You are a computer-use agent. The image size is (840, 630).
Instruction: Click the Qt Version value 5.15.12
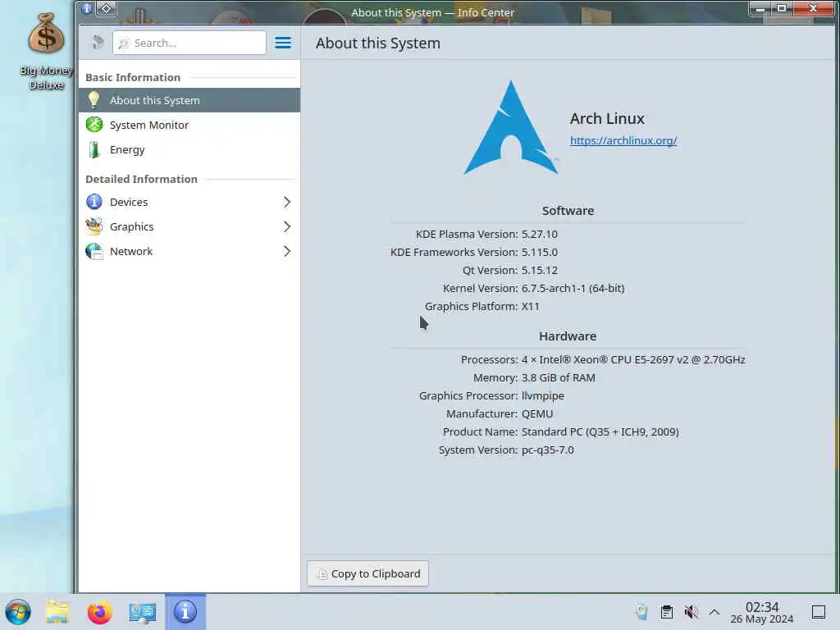click(x=540, y=270)
